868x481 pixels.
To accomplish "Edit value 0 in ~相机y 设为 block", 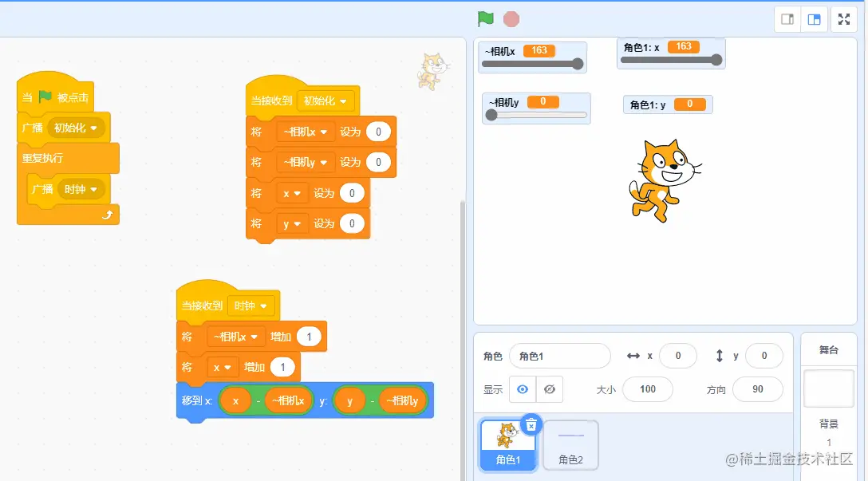I will pos(379,162).
